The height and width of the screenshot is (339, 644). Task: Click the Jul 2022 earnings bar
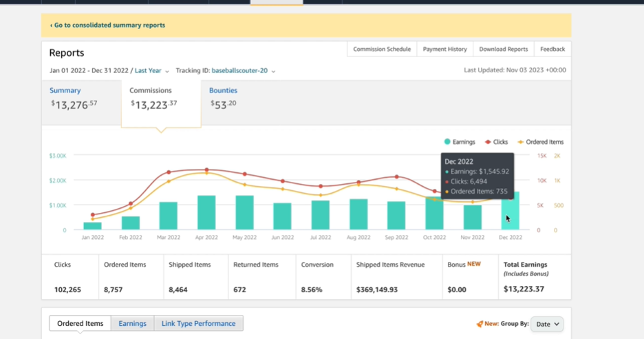pyautogui.click(x=321, y=215)
